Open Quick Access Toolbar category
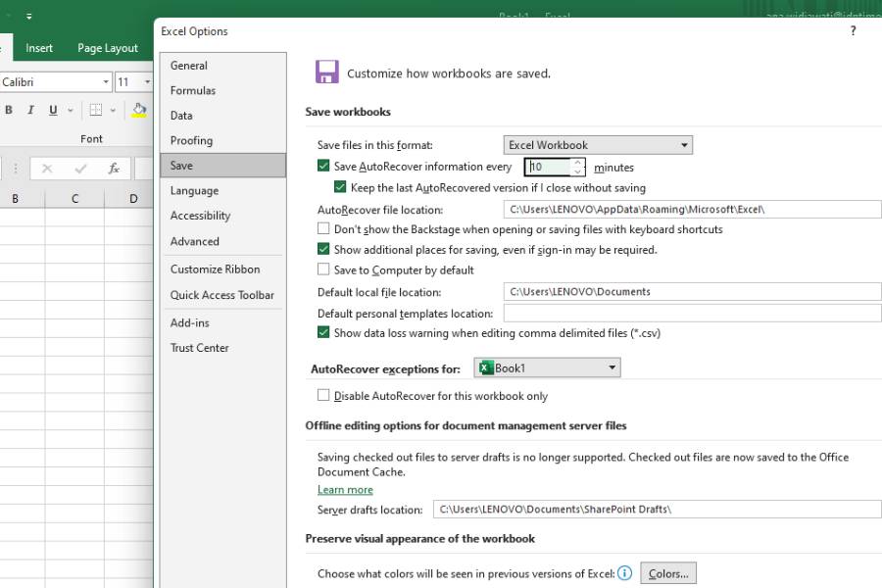Image resolution: width=882 pixels, height=588 pixels. click(223, 295)
